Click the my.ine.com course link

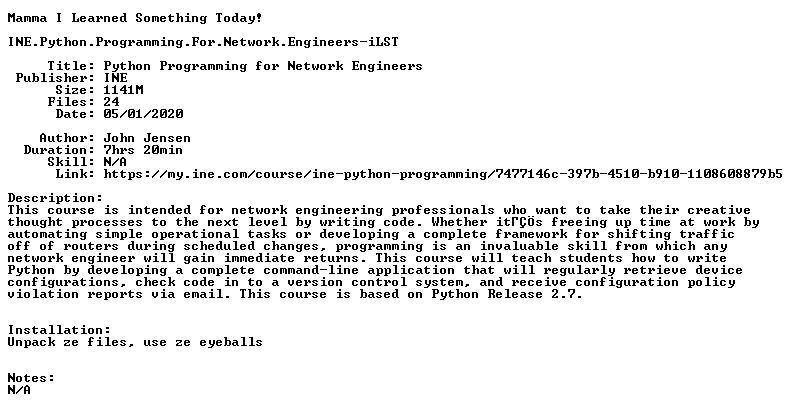tap(443, 175)
